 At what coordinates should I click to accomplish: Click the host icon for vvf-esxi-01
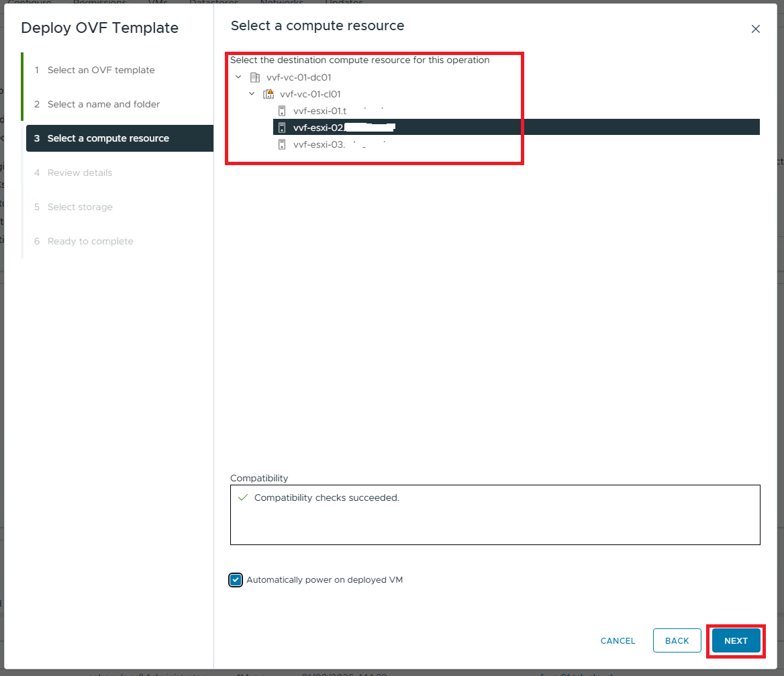tap(282, 111)
